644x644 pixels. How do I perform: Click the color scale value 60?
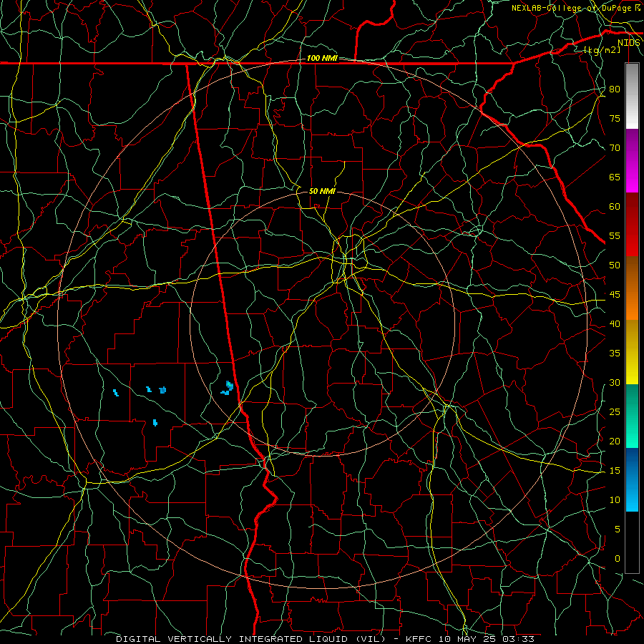point(615,207)
